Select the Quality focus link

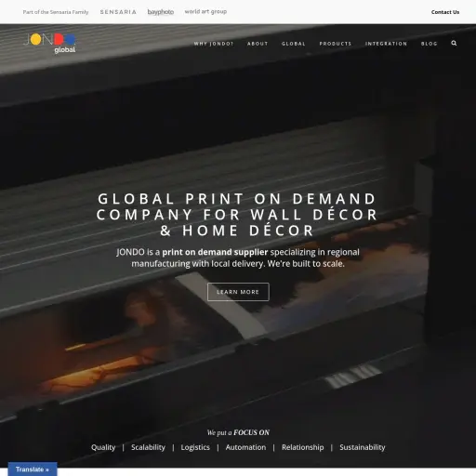click(x=103, y=447)
